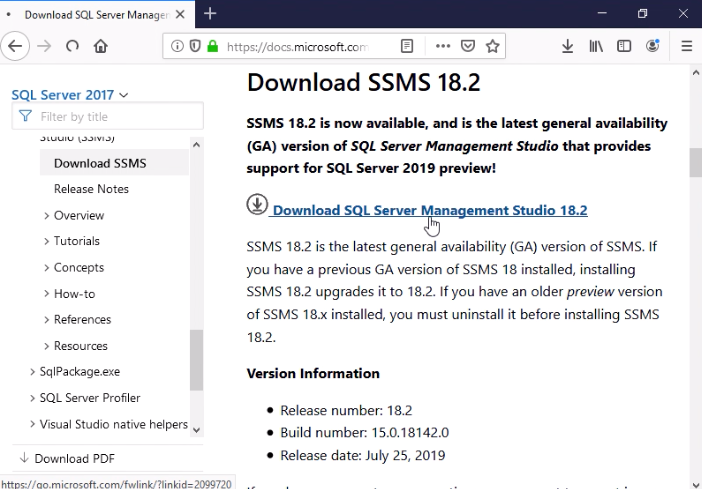The image size is (702, 489).
Task: Open the Library menu
Action: coord(596,46)
